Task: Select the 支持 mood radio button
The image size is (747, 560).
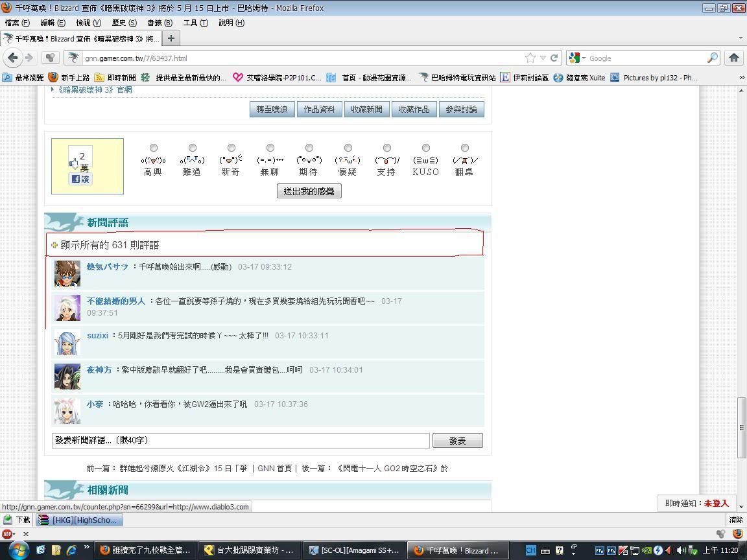Action: [386, 148]
